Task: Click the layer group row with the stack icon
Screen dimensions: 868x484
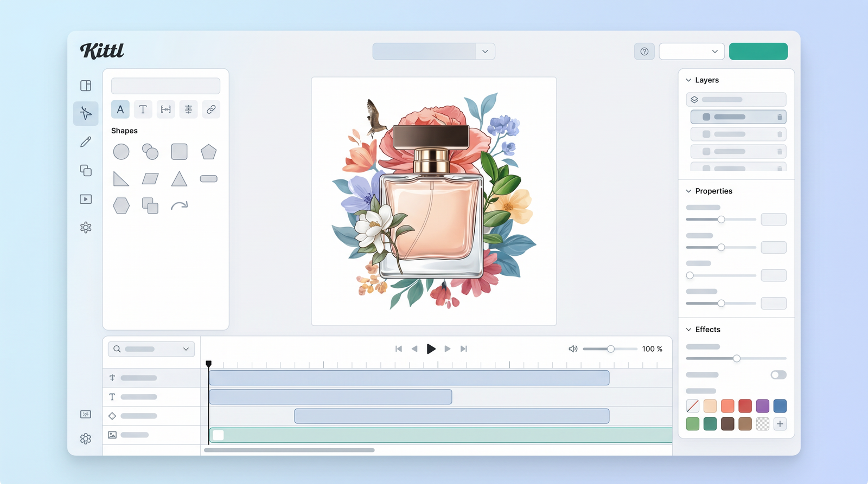Action: click(x=736, y=100)
